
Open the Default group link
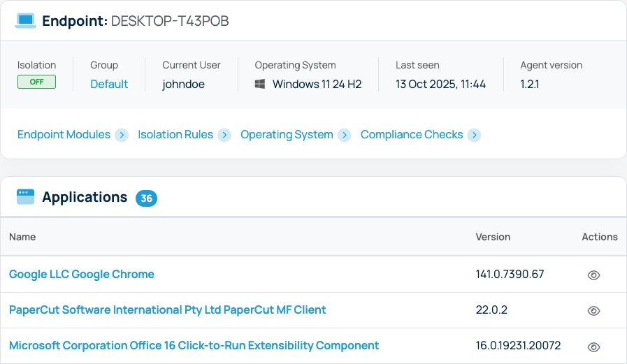pyautogui.click(x=109, y=85)
